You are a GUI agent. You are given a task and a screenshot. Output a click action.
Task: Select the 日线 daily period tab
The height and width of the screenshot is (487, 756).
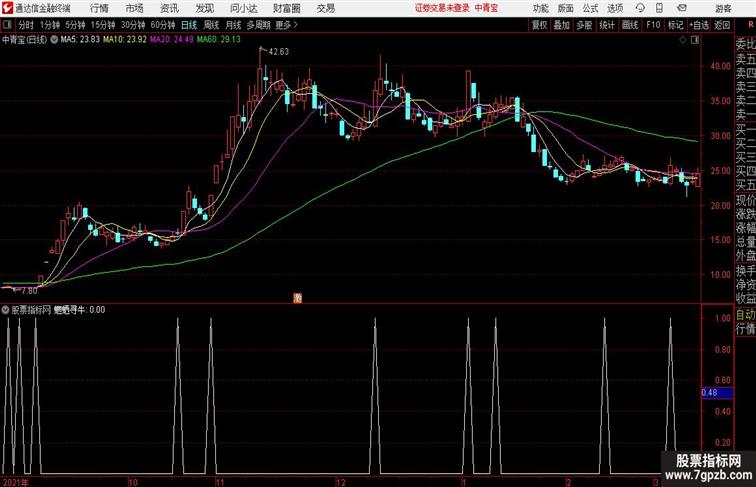tap(189, 25)
